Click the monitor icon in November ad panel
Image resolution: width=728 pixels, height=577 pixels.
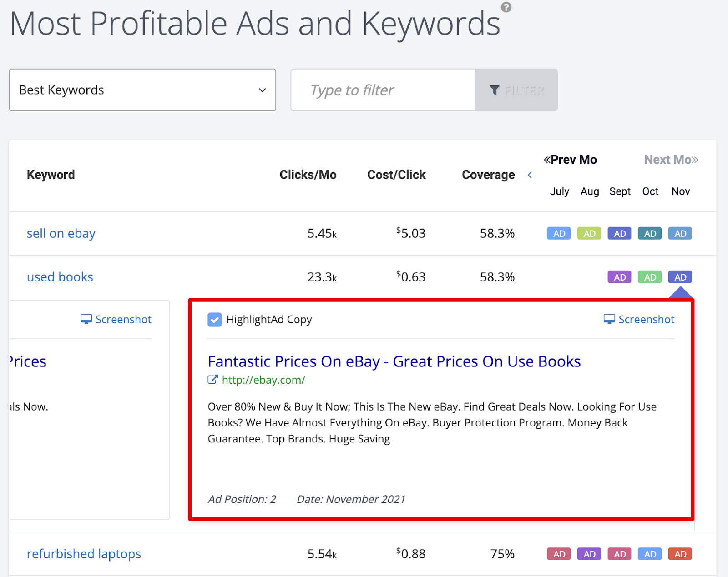tap(609, 319)
